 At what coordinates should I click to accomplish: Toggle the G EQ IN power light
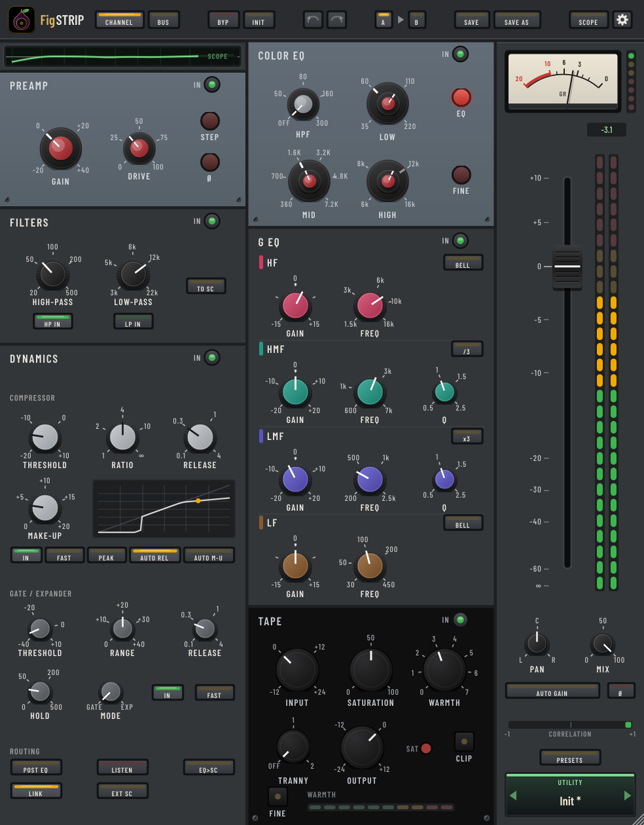pyautogui.click(x=460, y=241)
